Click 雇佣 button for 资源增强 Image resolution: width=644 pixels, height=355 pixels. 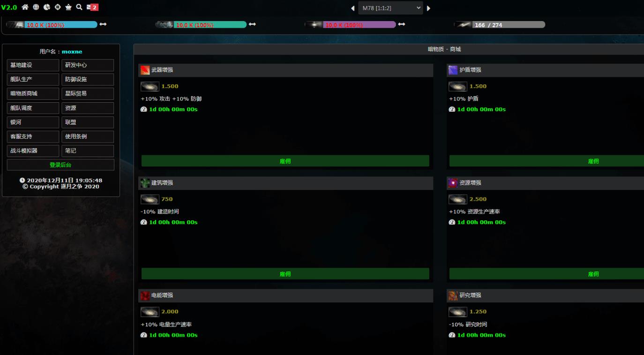[x=547, y=274]
